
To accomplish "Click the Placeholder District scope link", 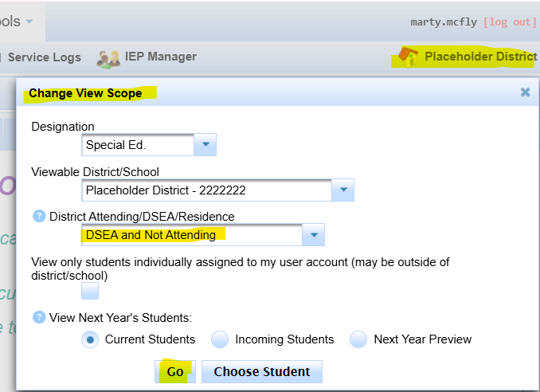I will pyautogui.click(x=480, y=57).
